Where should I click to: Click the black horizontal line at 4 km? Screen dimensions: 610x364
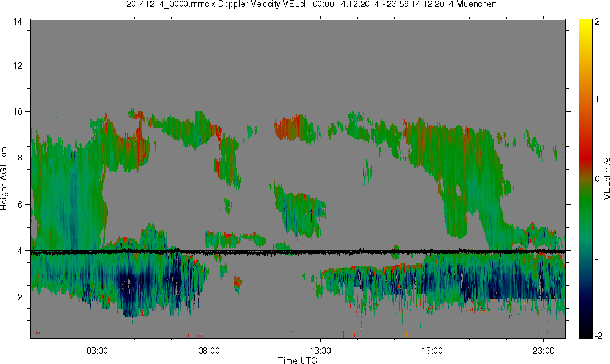tap(298, 252)
